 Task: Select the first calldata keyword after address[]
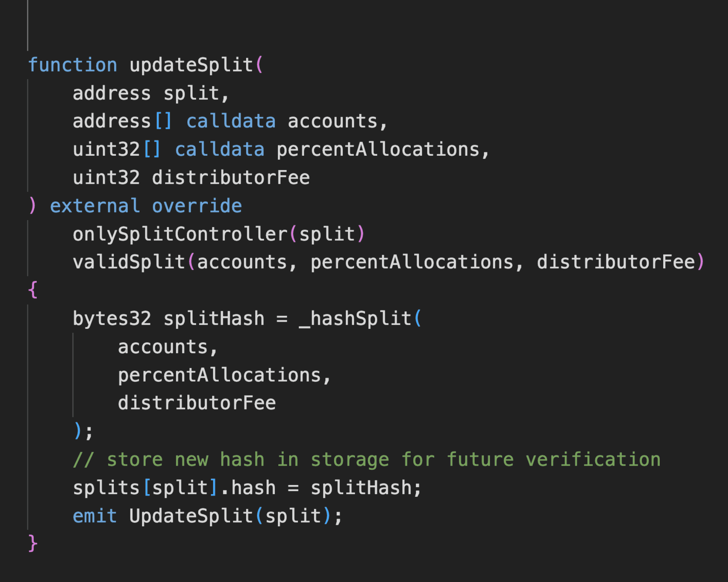[231, 121]
